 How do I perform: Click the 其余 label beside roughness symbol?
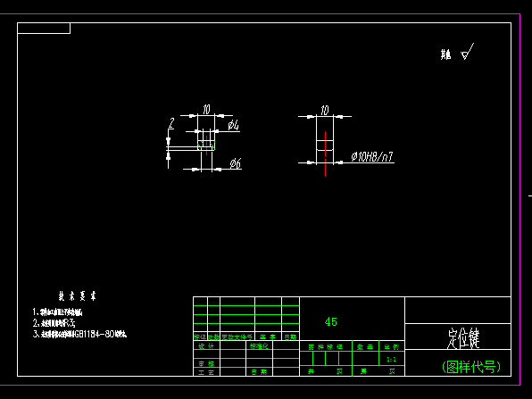(x=445, y=54)
